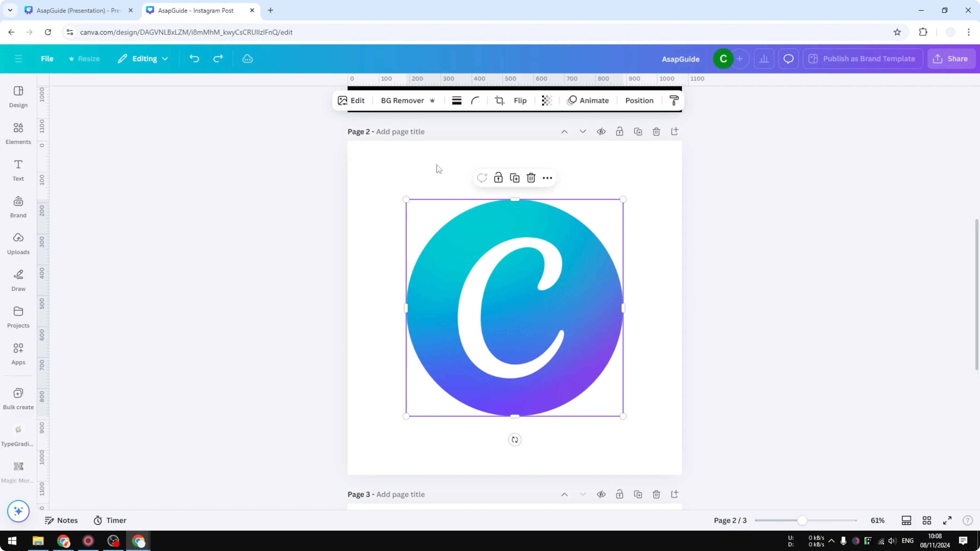
Task: Open the Uploads panel in the sidebar
Action: pyautogui.click(x=18, y=243)
